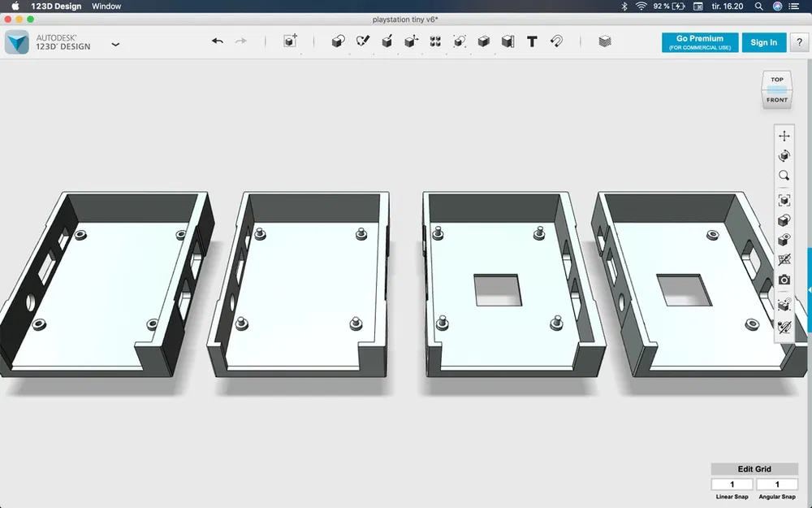
Task: Click the Orbit icon in the right sidebar
Action: [784, 156]
